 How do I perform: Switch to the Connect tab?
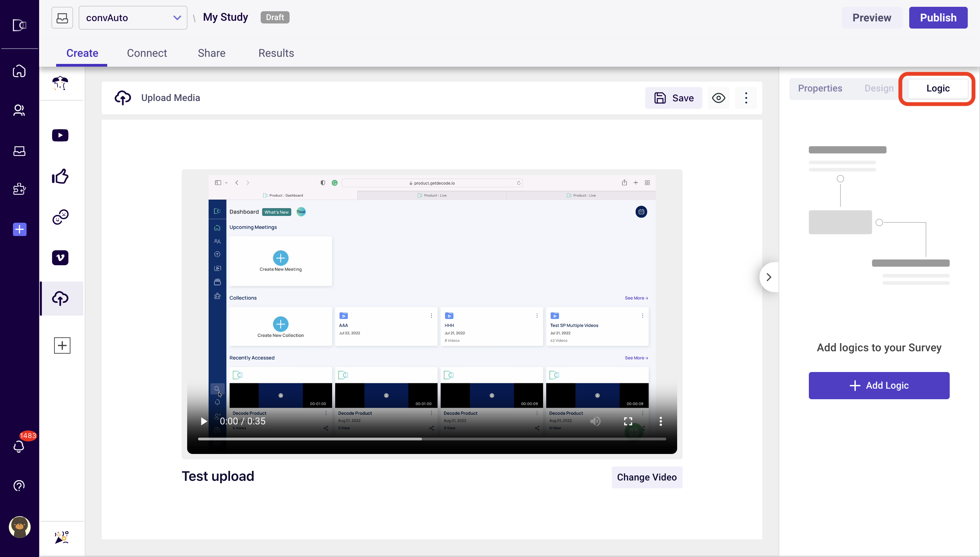(147, 53)
